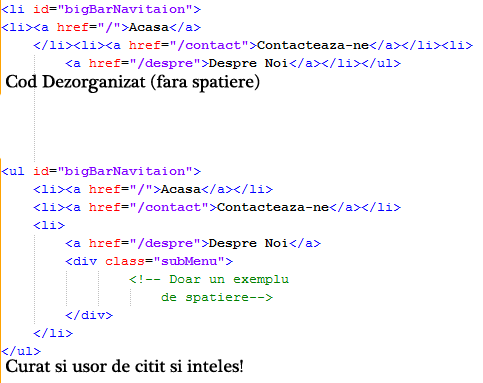The width and height of the screenshot is (483, 383).
Task: Select caption 'Cod Dezorganizat (fara spatiere)'
Action: pyautogui.click(x=132, y=82)
